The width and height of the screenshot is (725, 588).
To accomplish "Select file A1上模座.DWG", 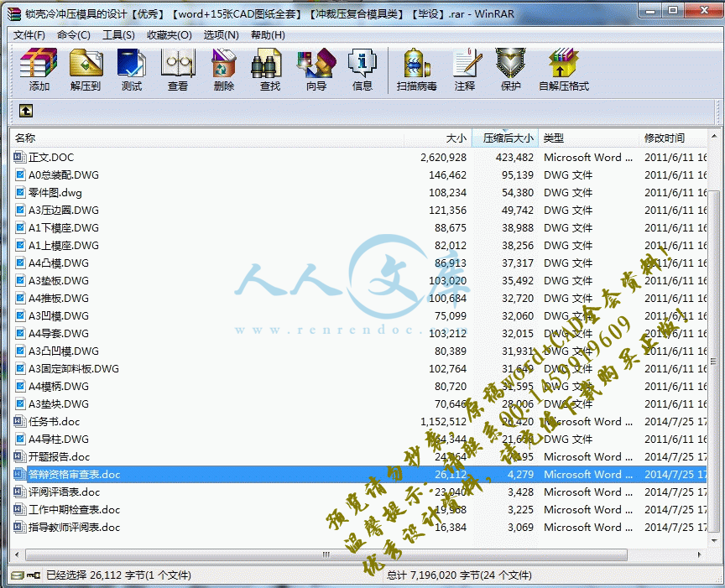I will (x=64, y=246).
